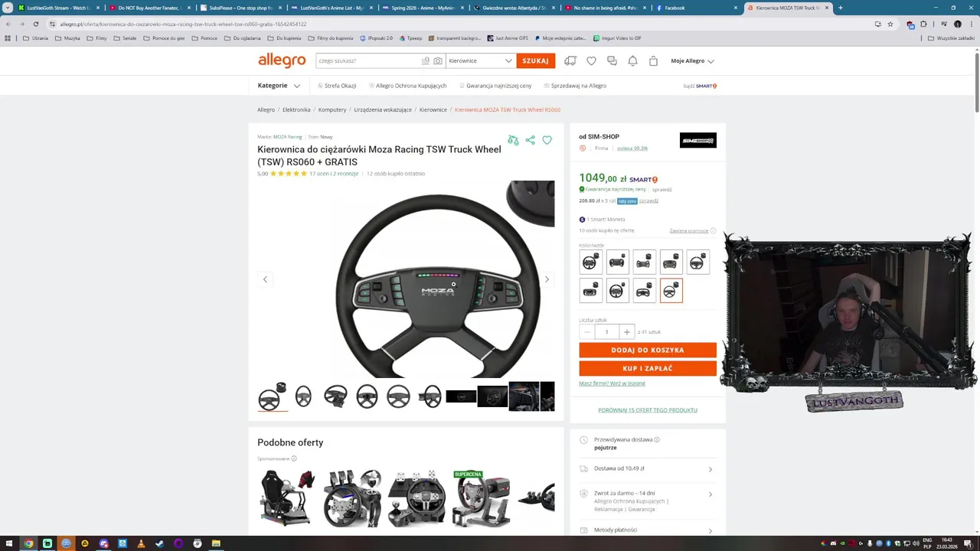Open the delivery truck icon in header
The image size is (980, 551).
tap(570, 60)
